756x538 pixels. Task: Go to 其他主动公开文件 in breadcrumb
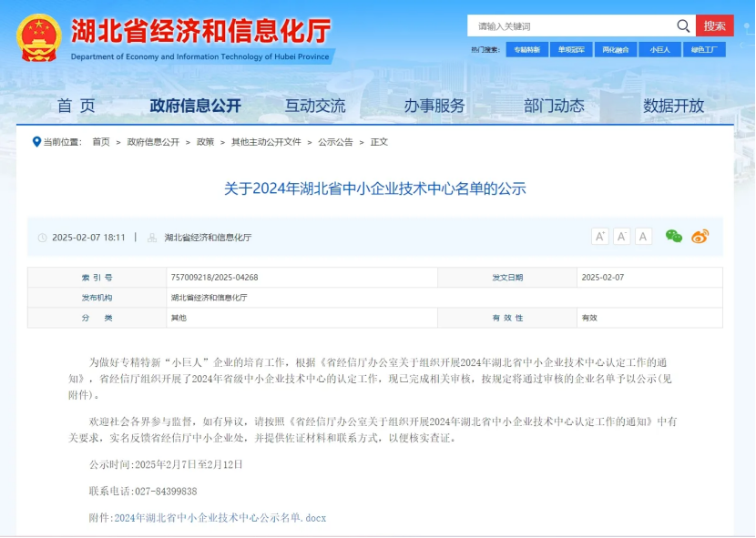click(x=266, y=142)
